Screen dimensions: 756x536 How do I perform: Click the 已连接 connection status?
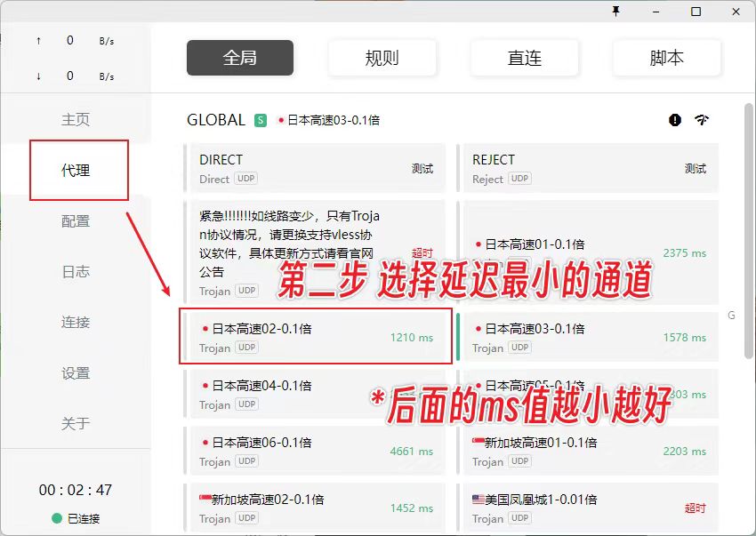tap(76, 518)
